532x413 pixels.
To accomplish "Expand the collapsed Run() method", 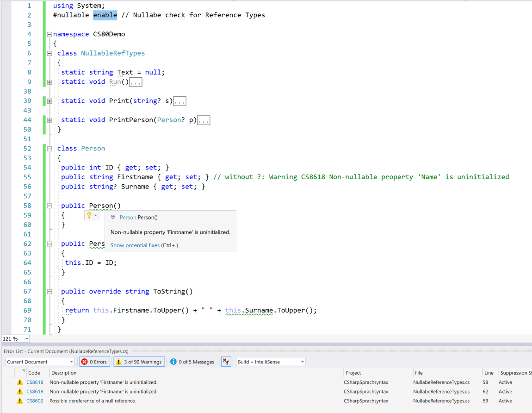I will [x=49, y=82].
